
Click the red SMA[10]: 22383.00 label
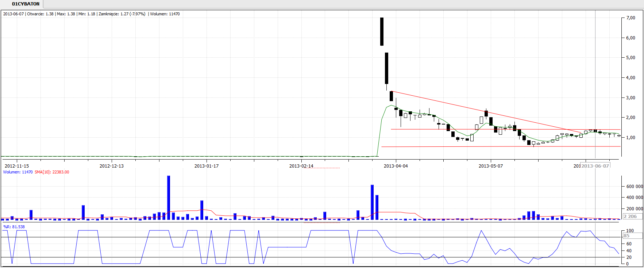pos(52,172)
